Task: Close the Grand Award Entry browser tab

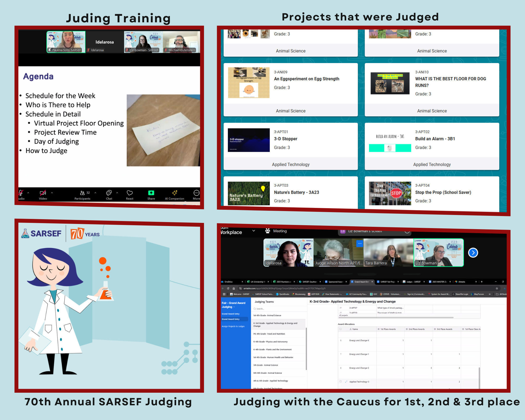Action: 372,282
